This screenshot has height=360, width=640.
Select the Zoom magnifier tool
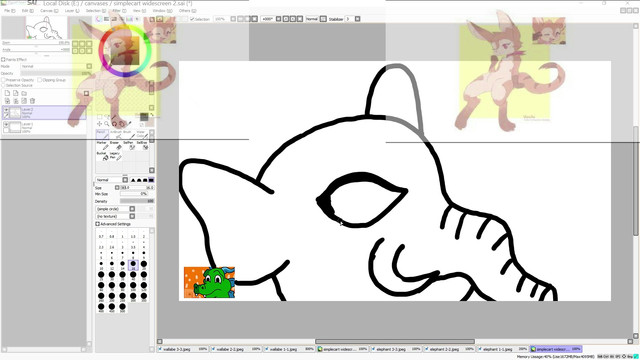click(107, 124)
